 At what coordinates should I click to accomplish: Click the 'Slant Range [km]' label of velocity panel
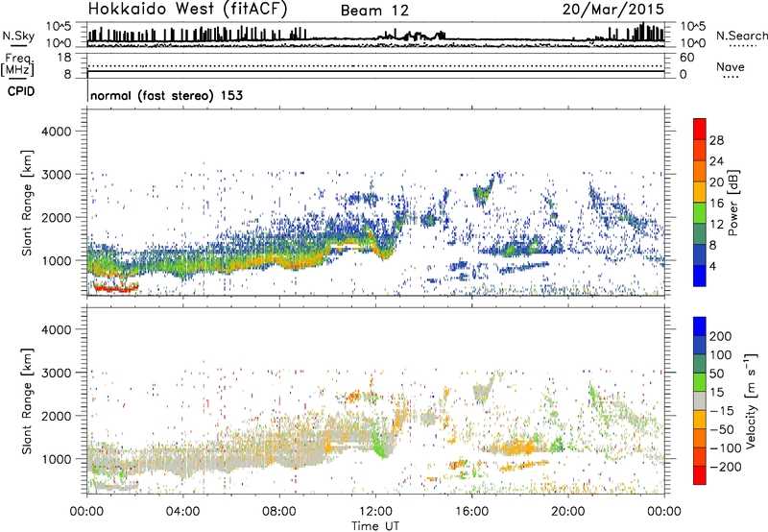27,401
